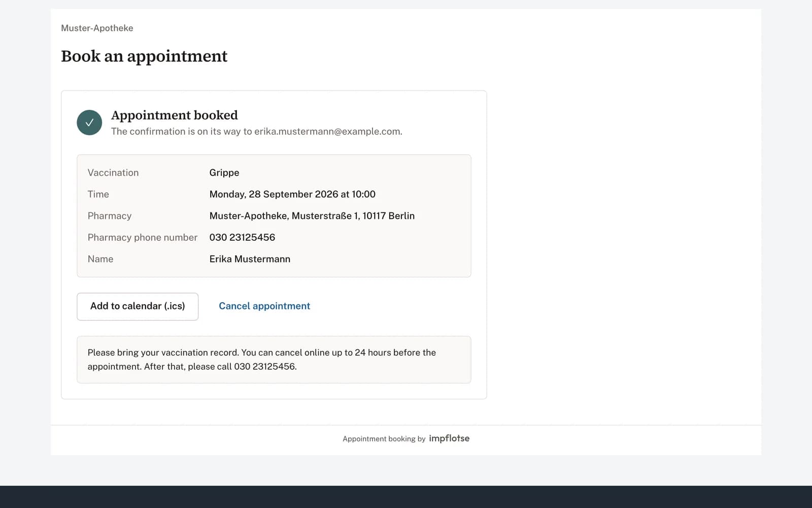Click the Add to calendar (.ics) button
Image resolution: width=812 pixels, height=508 pixels.
(x=138, y=306)
